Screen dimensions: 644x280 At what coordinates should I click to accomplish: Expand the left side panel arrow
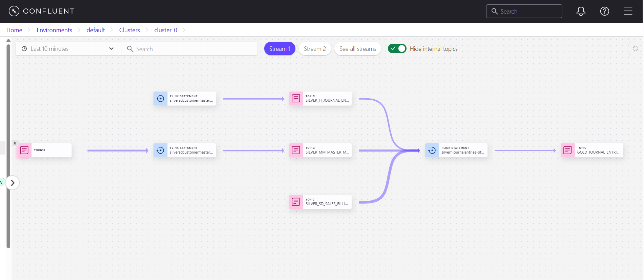point(13,183)
